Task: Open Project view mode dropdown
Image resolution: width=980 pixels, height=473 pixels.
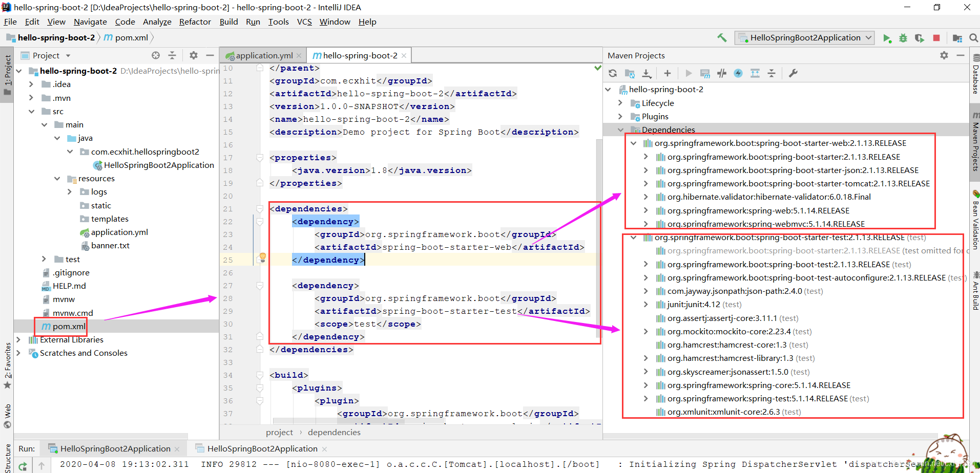Action: point(68,55)
